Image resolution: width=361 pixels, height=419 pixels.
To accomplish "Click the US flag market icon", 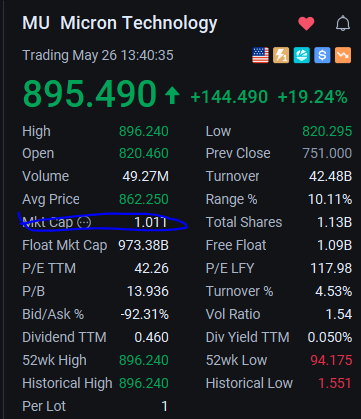I will click(260, 55).
